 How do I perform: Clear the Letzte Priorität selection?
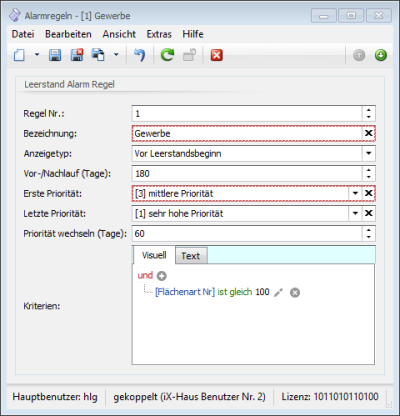click(x=368, y=213)
